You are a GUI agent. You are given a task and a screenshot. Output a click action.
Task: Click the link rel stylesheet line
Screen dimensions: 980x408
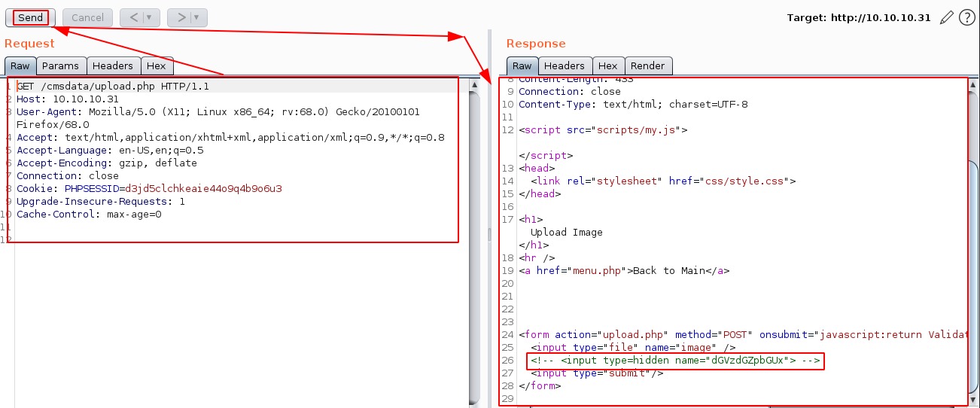pos(663,181)
